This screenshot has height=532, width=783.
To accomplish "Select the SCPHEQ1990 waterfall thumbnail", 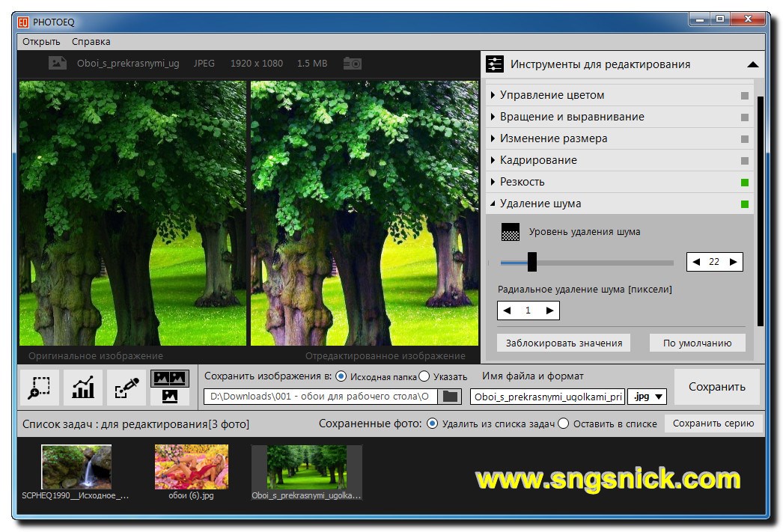I will pos(76,467).
